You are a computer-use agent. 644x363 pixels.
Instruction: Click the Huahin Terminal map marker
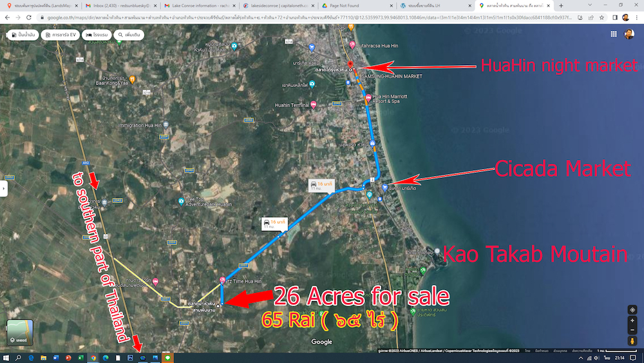pyautogui.click(x=314, y=105)
